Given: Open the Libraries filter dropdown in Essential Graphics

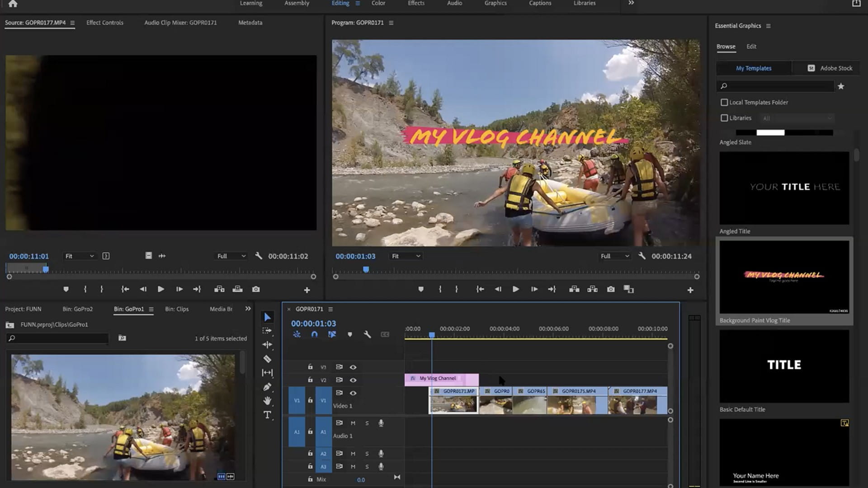Looking at the screenshot, I should [x=797, y=118].
